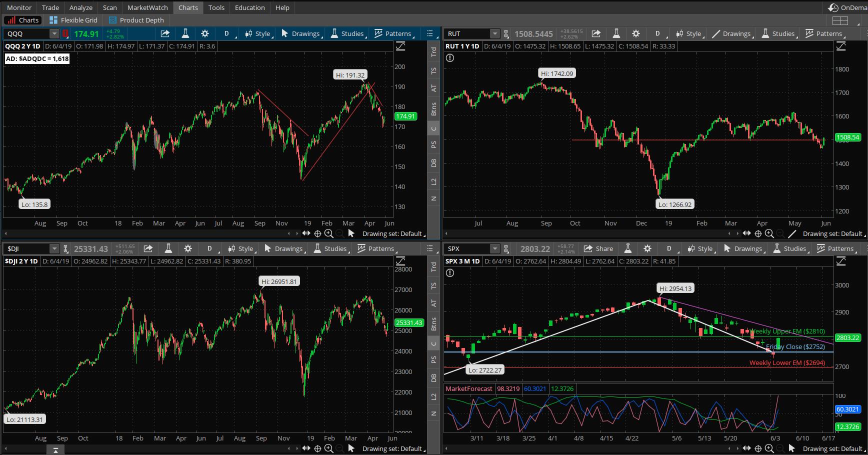The height and width of the screenshot is (455, 868).
Task: Click the share icon in the RUT chart toolbar
Action: (x=596, y=33)
